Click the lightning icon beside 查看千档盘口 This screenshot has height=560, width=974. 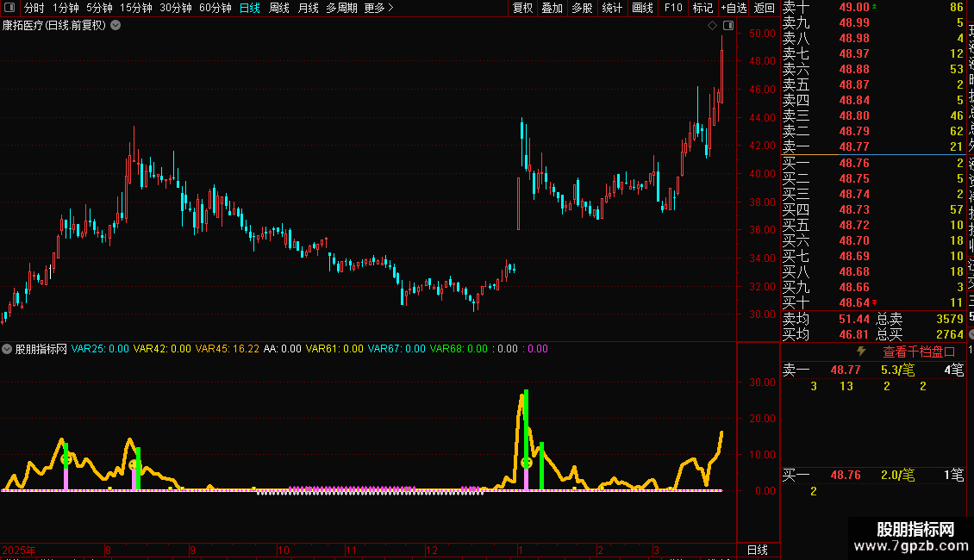tap(862, 352)
